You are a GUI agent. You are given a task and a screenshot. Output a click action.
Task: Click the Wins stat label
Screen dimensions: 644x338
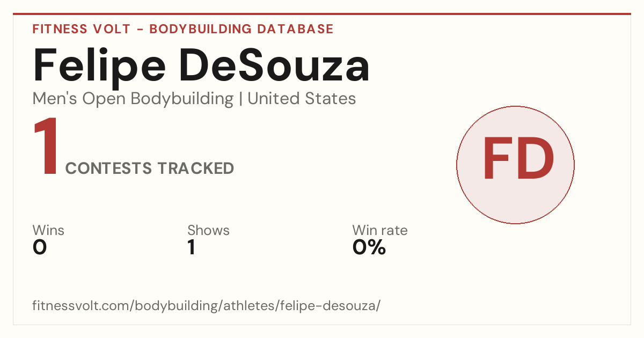[x=48, y=230]
